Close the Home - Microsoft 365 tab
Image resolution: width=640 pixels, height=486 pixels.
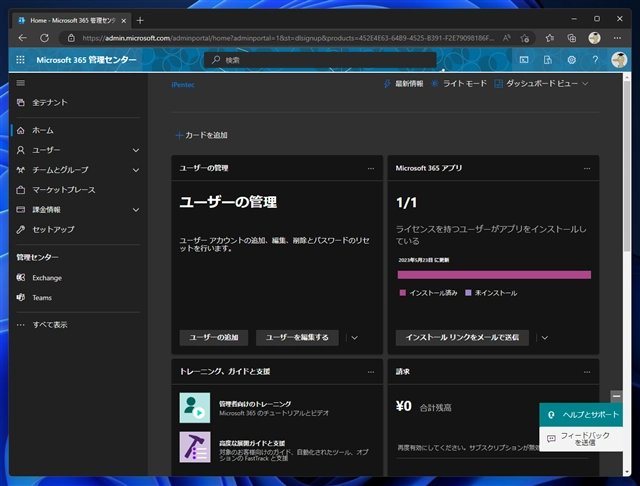pyautogui.click(x=124, y=20)
